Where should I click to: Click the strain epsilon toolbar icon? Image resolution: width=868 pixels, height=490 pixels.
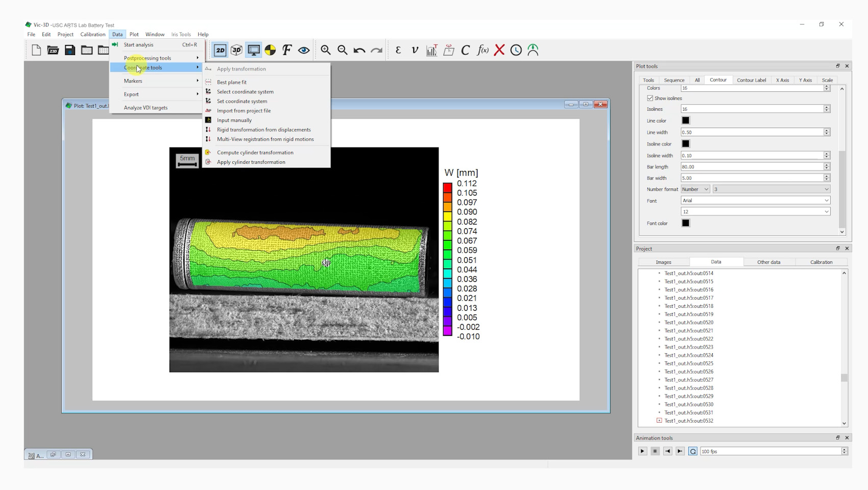[x=398, y=50]
